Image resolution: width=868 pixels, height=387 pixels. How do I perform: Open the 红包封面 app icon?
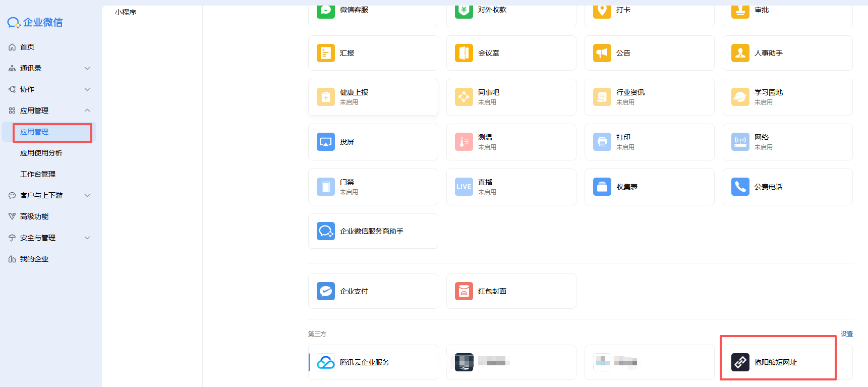[464, 291]
